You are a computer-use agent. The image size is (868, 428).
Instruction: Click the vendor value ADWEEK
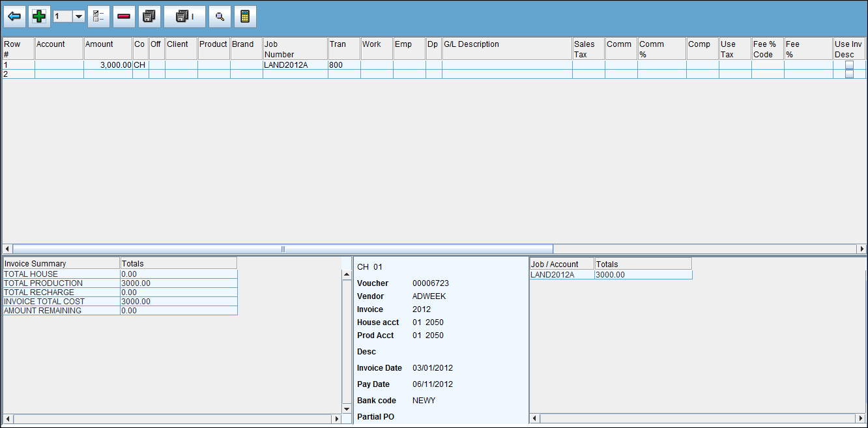pyautogui.click(x=429, y=296)
